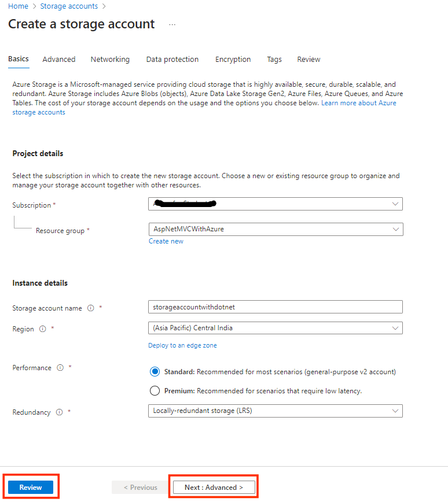Image resolution: width=448 pixels, height=502 pixels.
Task: Open the ellipsis menu beside the page title
Action: (x=172, y=25)
